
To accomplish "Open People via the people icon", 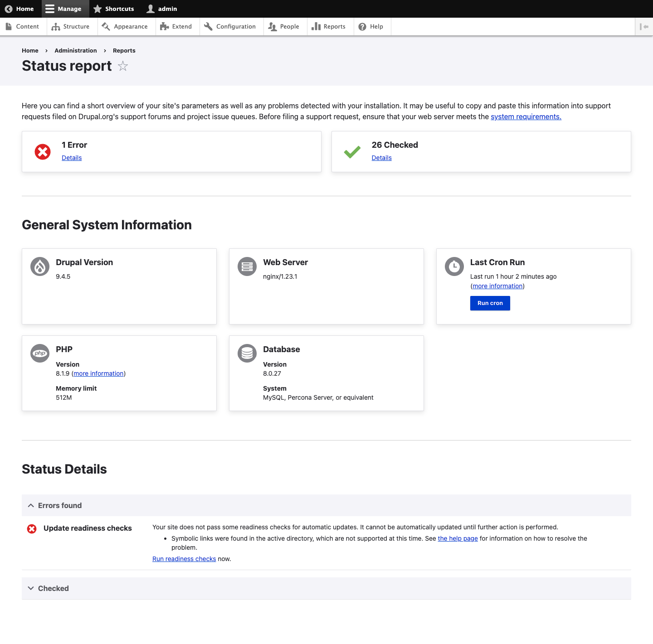I will point(272,26).
